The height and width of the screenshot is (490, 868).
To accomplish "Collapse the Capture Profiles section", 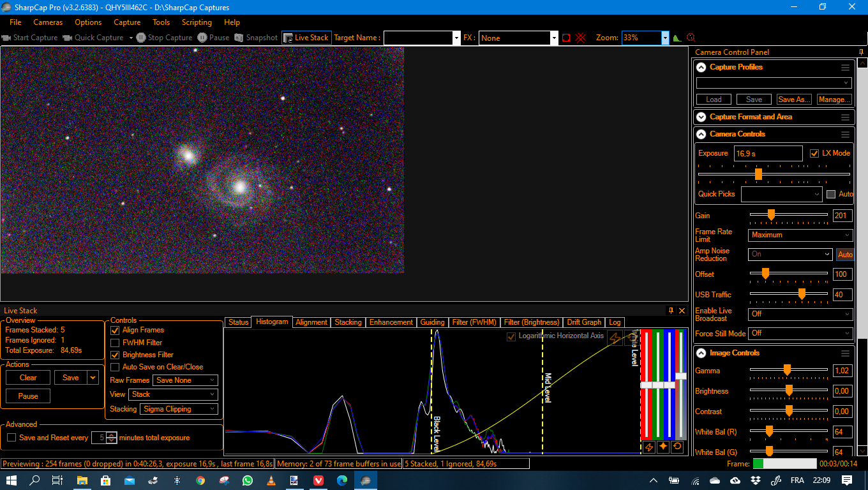I will tap(701, 67).
